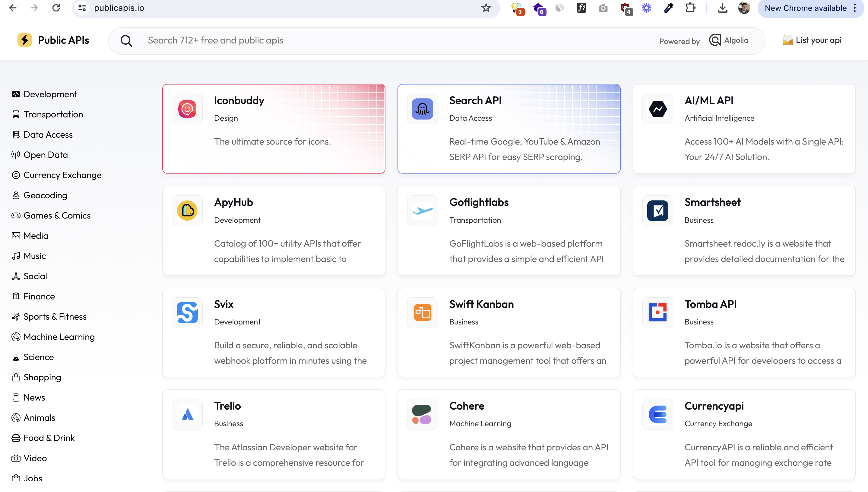The image size is (868, 492).
Task: Click the Cohere logo thumbnail
Action: [422, 414]
